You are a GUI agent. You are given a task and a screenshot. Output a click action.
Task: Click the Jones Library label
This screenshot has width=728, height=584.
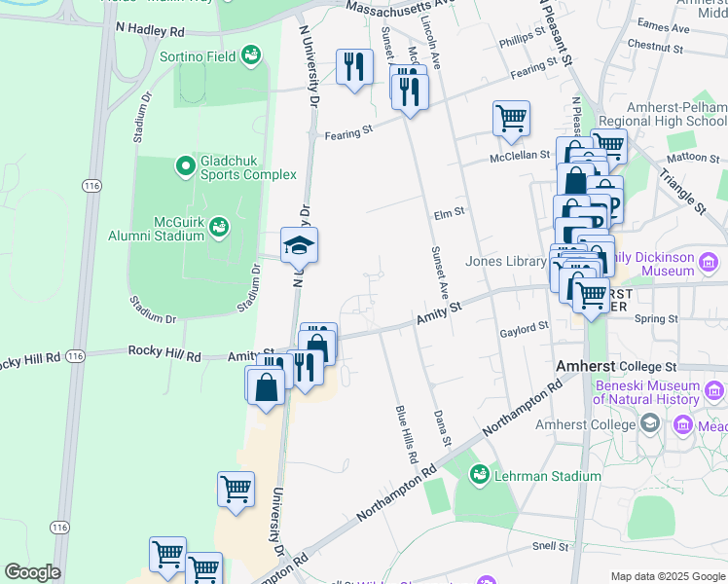[505, 262]
